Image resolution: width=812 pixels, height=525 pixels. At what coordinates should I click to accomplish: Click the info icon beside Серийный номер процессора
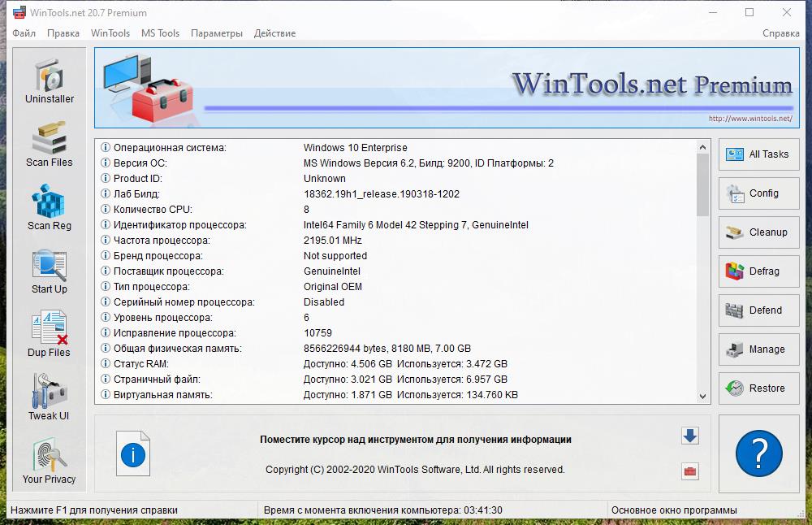click(x=105, y=302)
